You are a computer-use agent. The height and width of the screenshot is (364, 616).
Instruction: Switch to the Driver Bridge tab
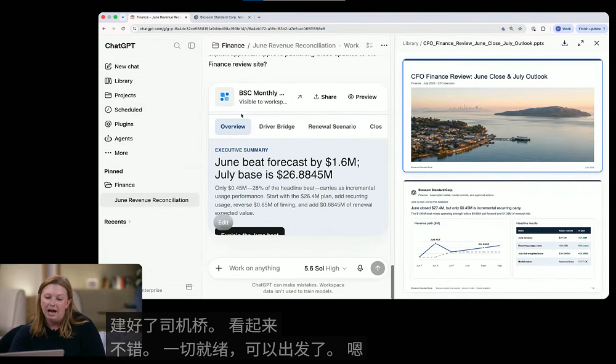pos(277,127)
